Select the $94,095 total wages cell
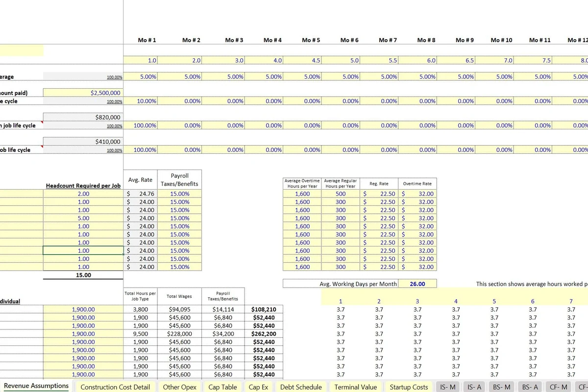The width and height of the screenshot is (588, 392). tap(179, 310)
